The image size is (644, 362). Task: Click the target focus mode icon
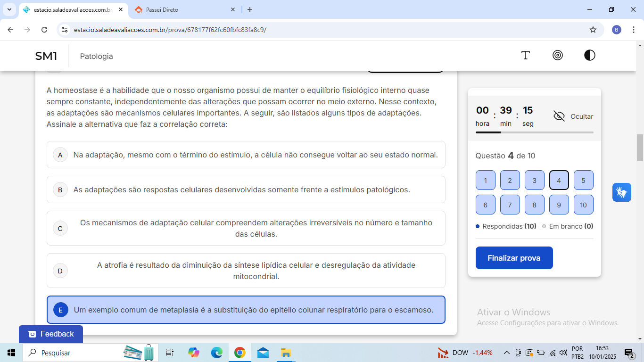pyautogui.click(x=558, y=55)
